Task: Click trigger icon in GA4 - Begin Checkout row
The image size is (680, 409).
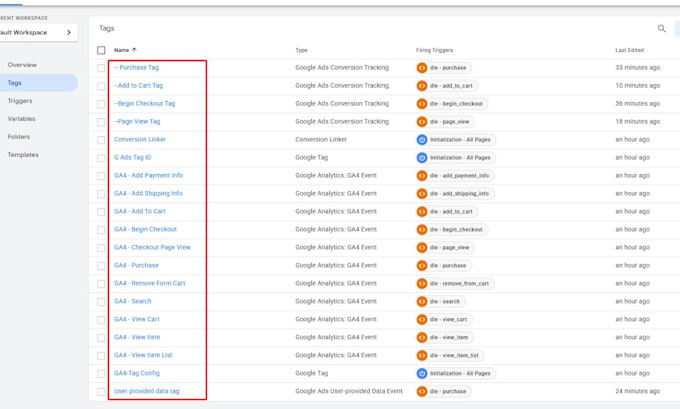Action: [x=422, y=229]
